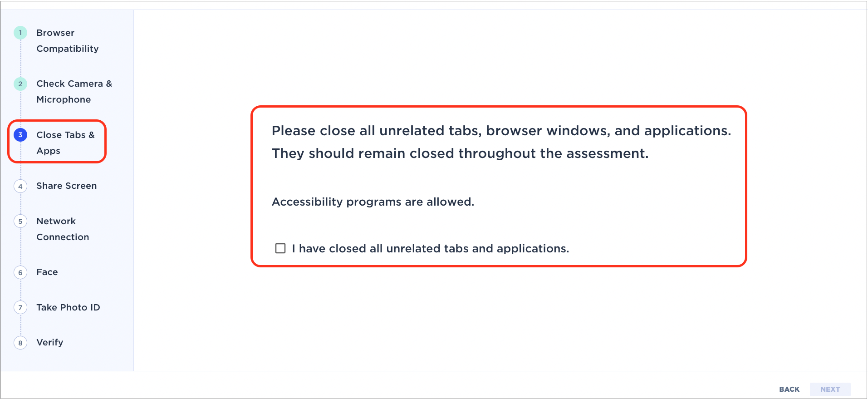
Task: Select Close Tabs & Apps step
Action: [65, 143]
